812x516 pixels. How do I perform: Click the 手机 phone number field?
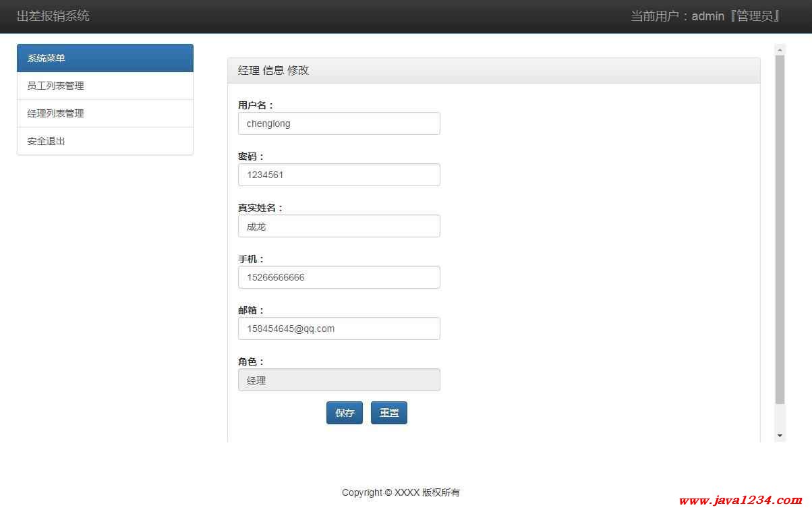339,277
